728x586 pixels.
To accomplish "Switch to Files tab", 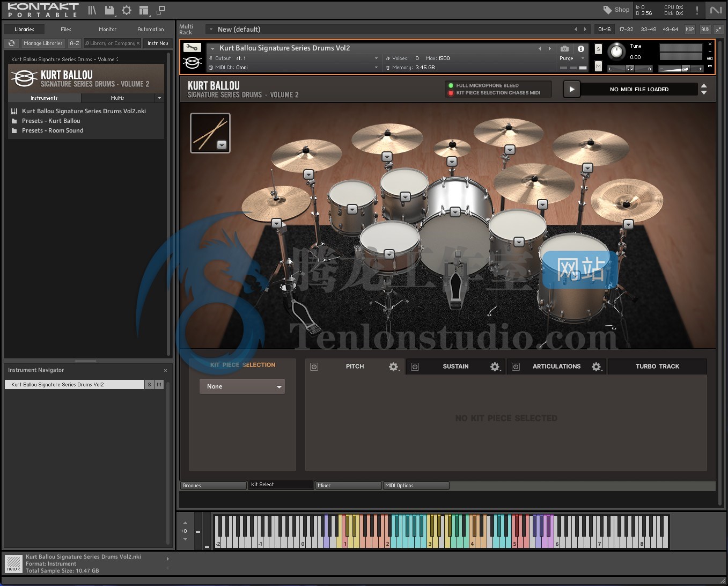I will (66, 30).
